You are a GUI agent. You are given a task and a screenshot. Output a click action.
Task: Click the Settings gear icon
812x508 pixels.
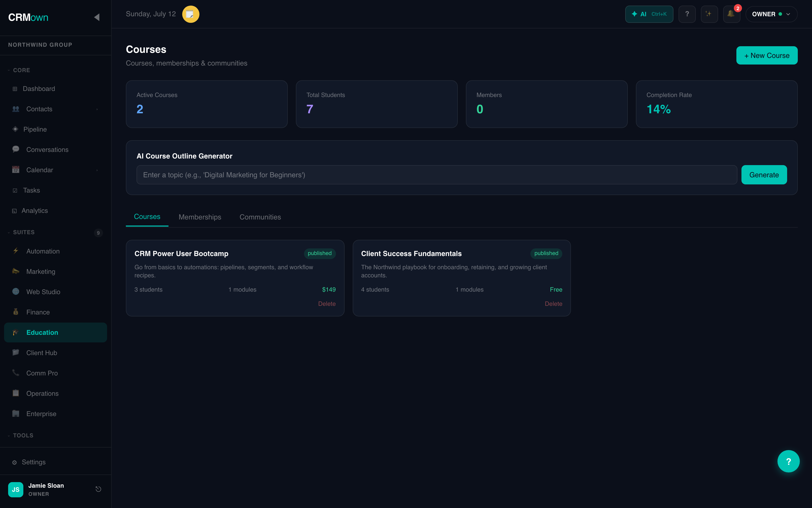coord(14,463)
